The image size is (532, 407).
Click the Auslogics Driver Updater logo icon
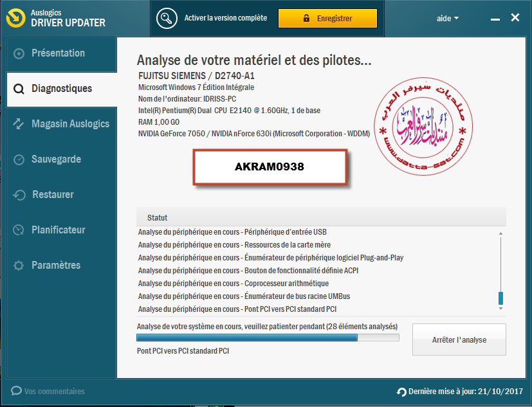[15, 18]
